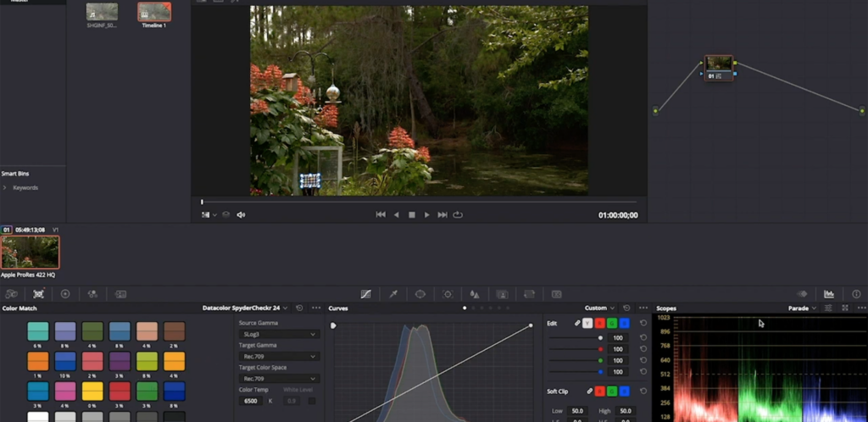This screenshot has height=422, width=868.
Task: Open Datacolor SpyderCheckr 24 chart dropdown
Action: (x=245, y=308)
